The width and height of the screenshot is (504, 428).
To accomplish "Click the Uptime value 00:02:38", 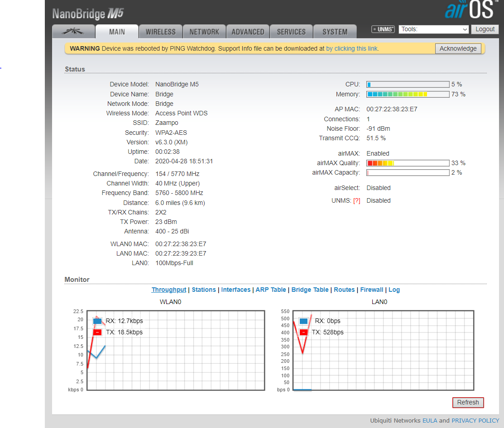I will coord(168,152).
